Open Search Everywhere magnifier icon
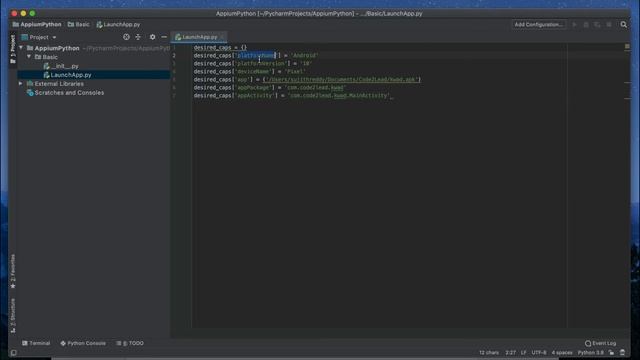The image size is (640, 360). tap(624, 24)
